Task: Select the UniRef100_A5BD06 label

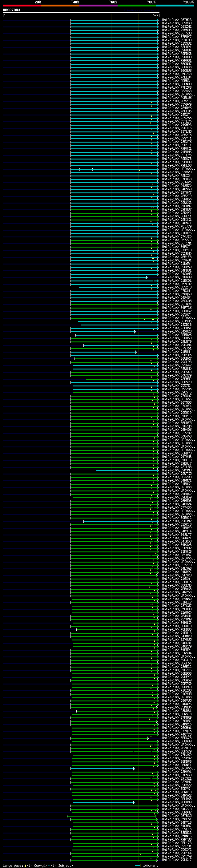Action: 176,335
